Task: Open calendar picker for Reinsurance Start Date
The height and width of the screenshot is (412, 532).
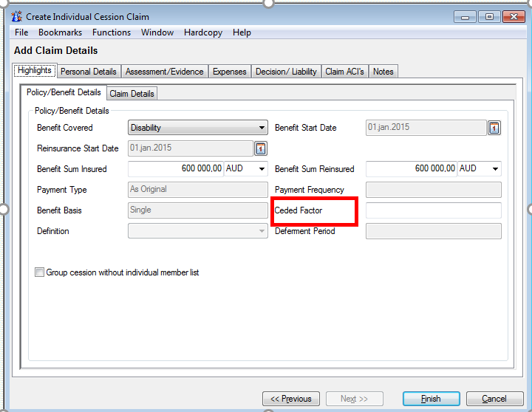Action: (261, 149)
